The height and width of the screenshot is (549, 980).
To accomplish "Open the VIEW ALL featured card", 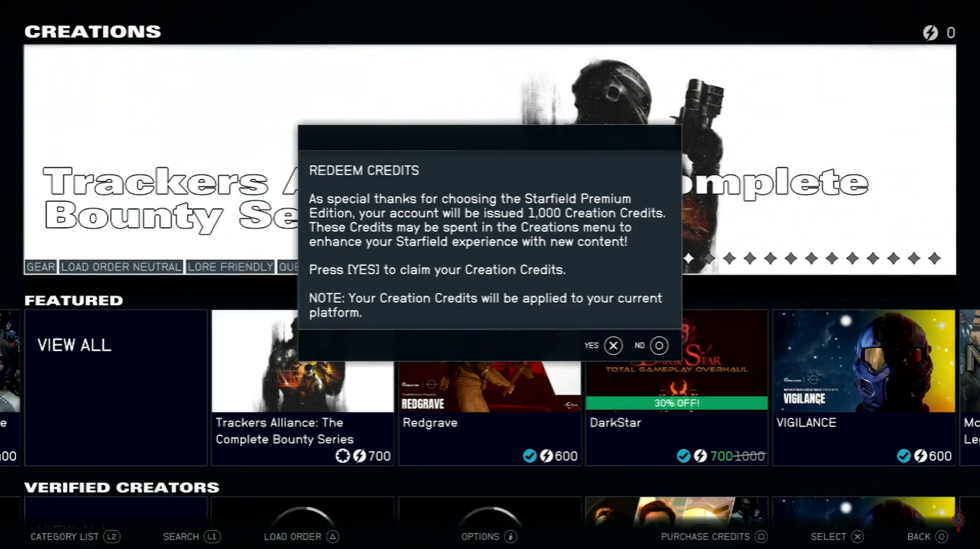I will [x=116, y=387].
